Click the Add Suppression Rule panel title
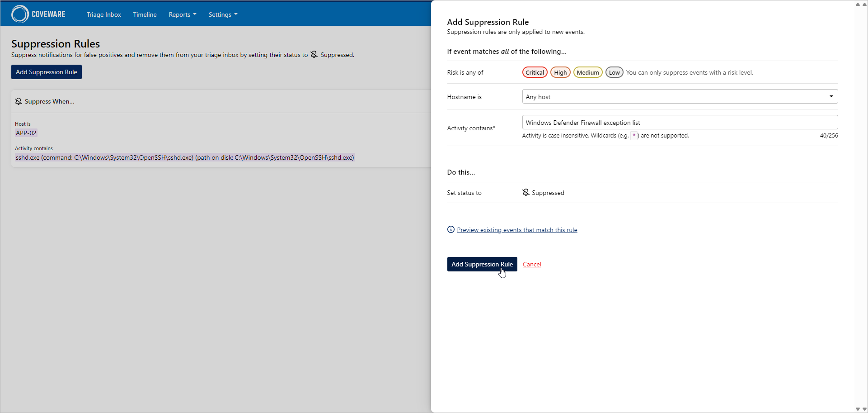The height and width of the screenshot is (413, 868). tap(488, 22)
